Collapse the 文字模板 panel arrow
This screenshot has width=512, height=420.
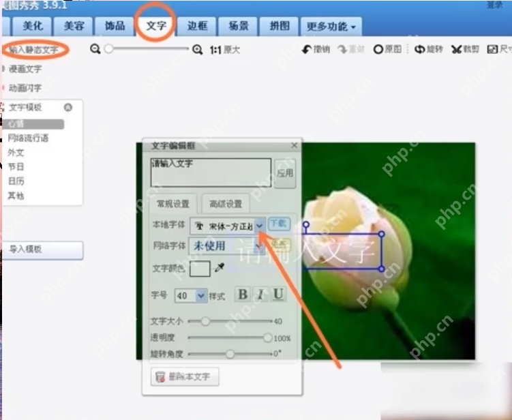[68, 108]
